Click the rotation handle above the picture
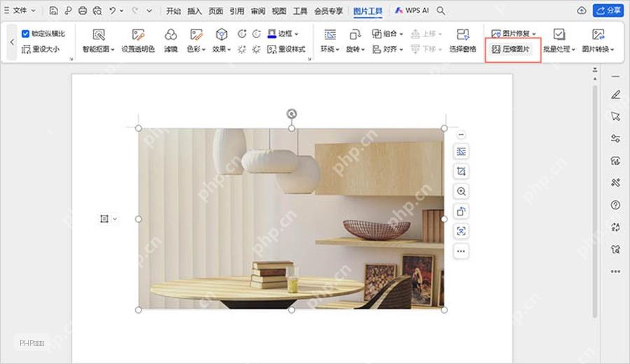This screenshot has height=364, width=630. (292, 113)
